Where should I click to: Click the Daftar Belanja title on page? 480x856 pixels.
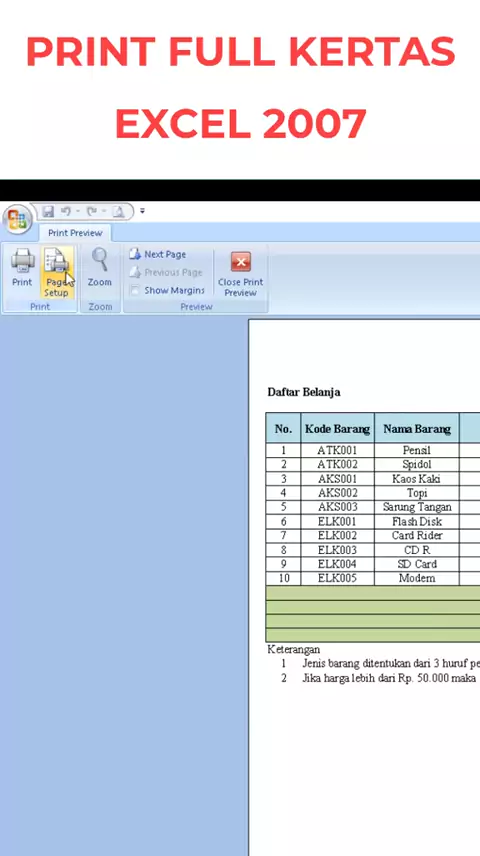tap(304, 392)
